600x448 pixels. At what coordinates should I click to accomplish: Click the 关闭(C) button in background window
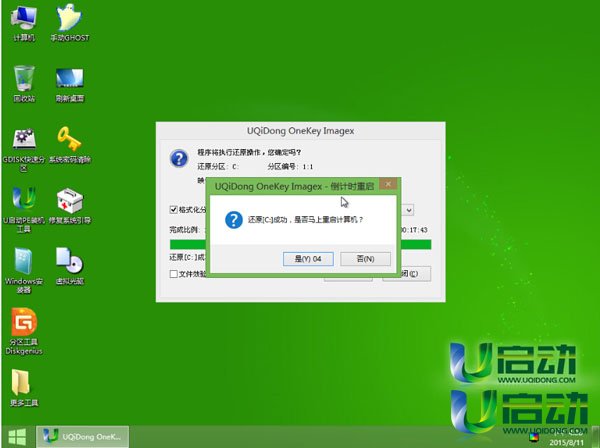(x=415, y=274)
